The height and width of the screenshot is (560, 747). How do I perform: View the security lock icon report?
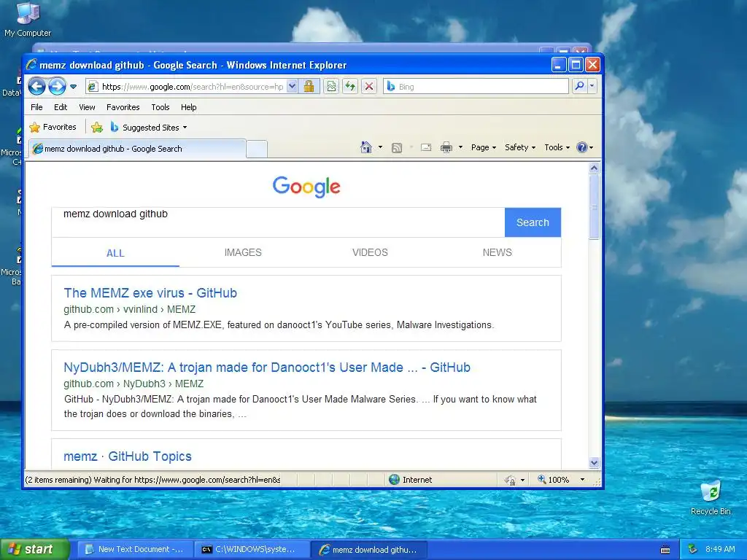[x=309, y=86]
